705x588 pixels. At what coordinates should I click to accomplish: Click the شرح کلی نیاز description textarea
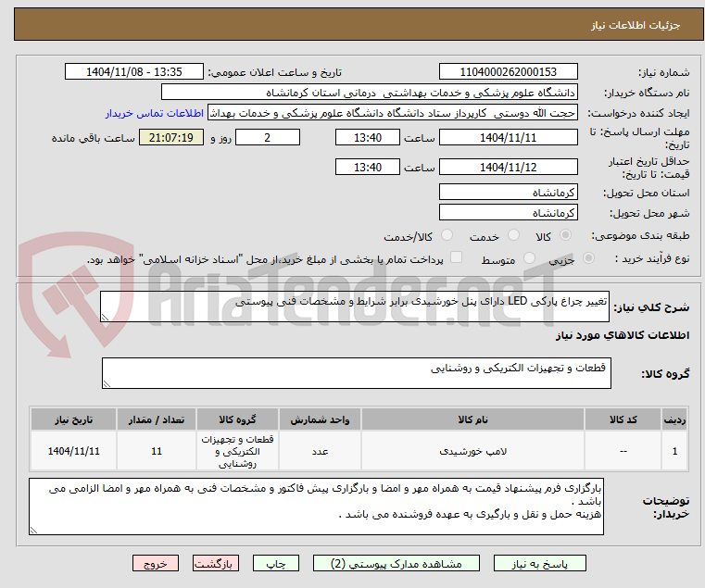354,307
